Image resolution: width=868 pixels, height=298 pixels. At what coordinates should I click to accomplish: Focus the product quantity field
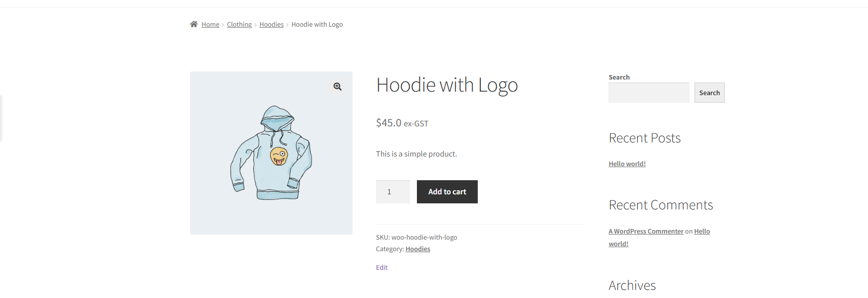393,192
